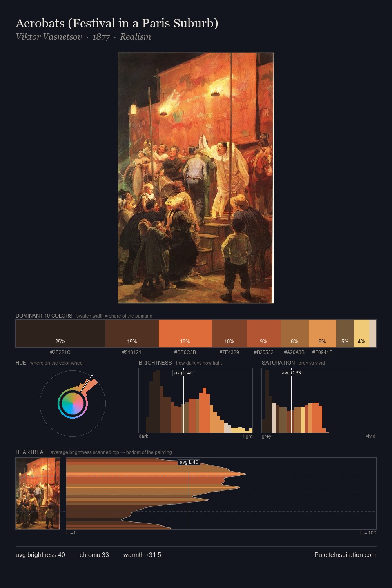
Task: Click the hex code #E0944F text
Action: click(322, 352)
